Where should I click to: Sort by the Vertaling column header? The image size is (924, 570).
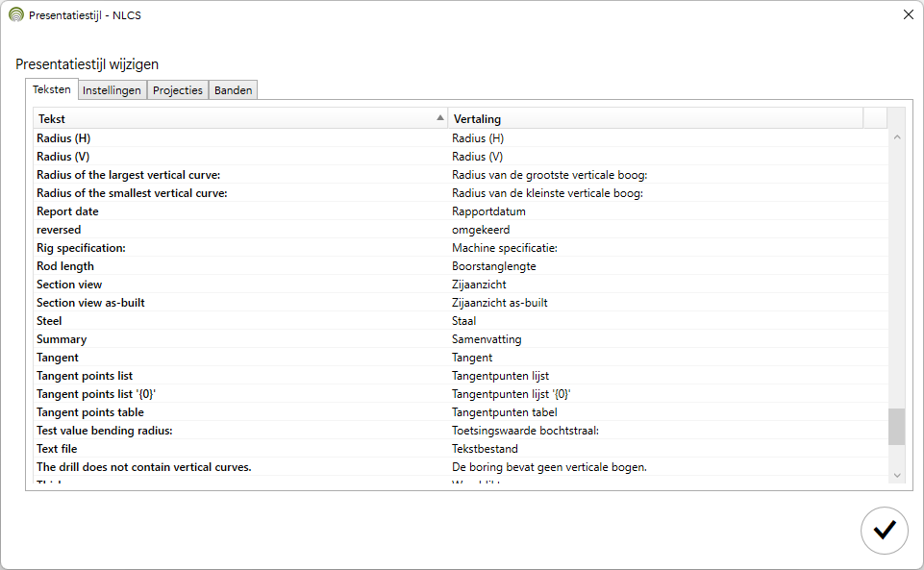click(x=656, y=118)
